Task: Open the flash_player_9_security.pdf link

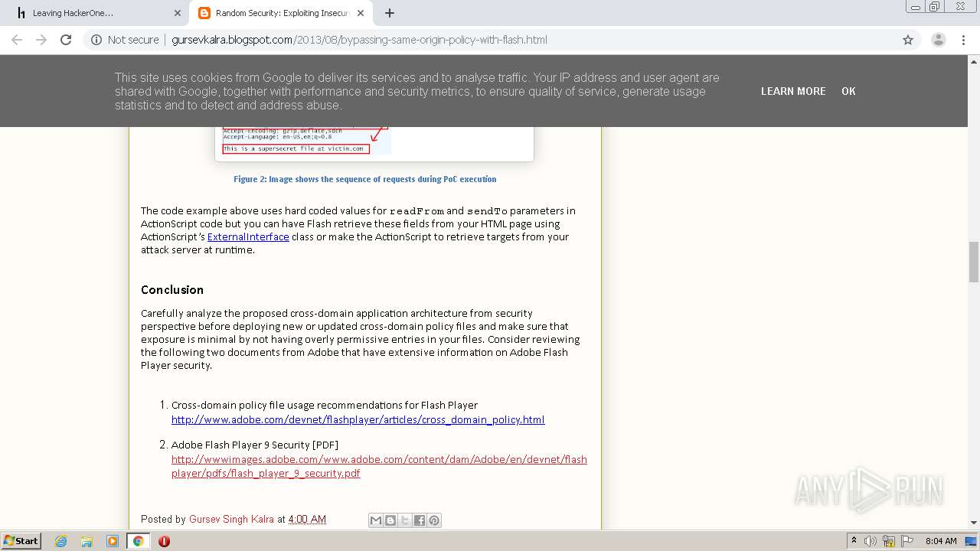Action: (x=379, y=466)
